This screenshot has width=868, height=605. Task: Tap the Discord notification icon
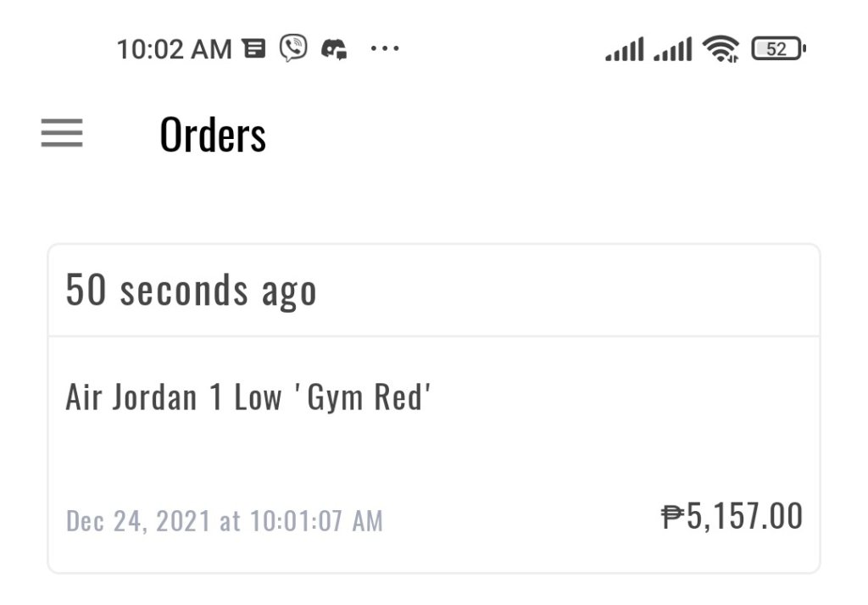click(334, 49)
